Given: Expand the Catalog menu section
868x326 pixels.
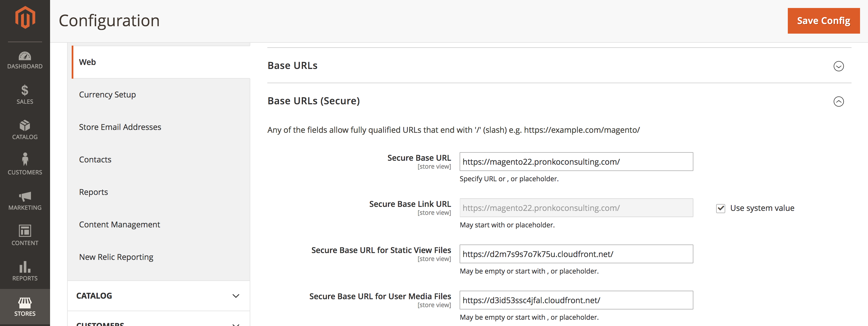Looking at the screenshot, I should 160,295.
